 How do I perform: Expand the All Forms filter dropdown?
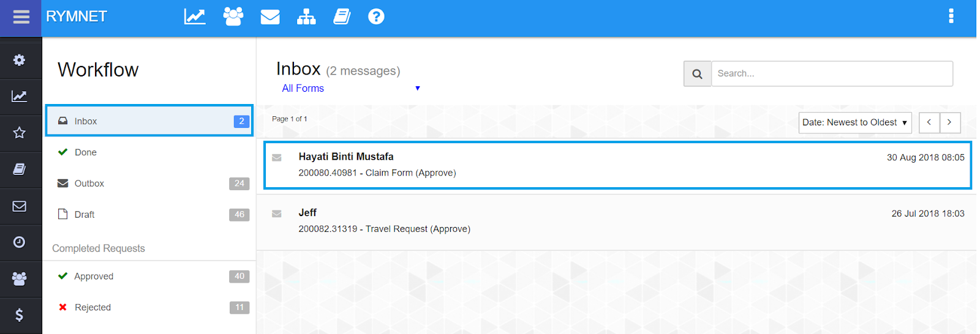pos(350,88)
